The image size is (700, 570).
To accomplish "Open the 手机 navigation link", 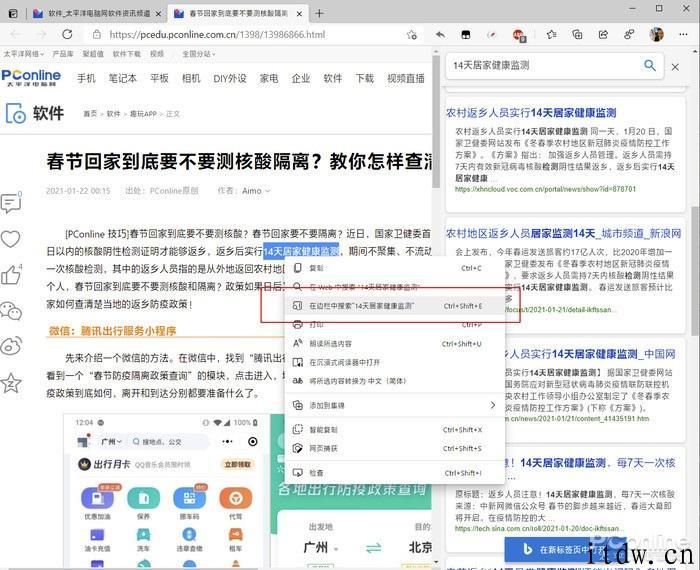I will (x=86, y=79).
